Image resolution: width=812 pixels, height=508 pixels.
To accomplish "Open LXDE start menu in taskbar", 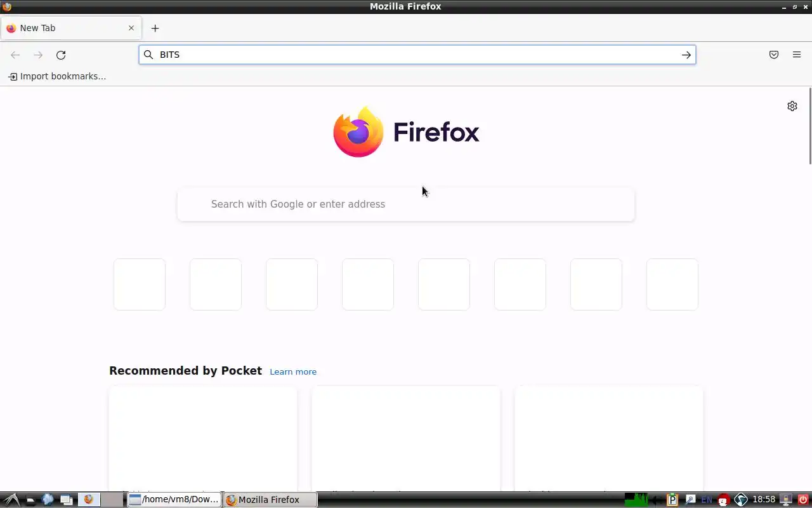I will point(11,500).
